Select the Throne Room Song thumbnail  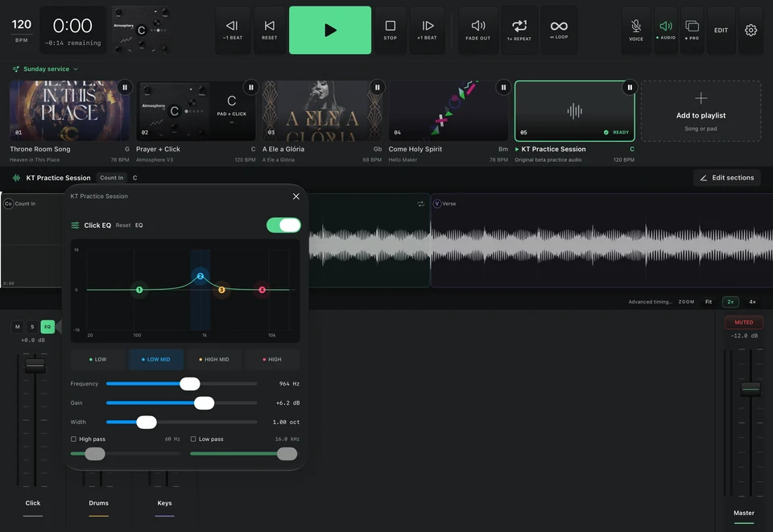(x=69, y=111)
